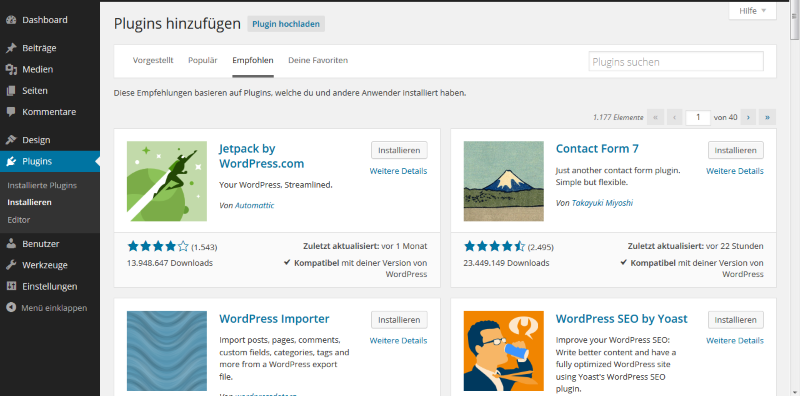Switch to the Populär tab
The height and width of the screenshot is (396, 800).
[x=203, y=60]
